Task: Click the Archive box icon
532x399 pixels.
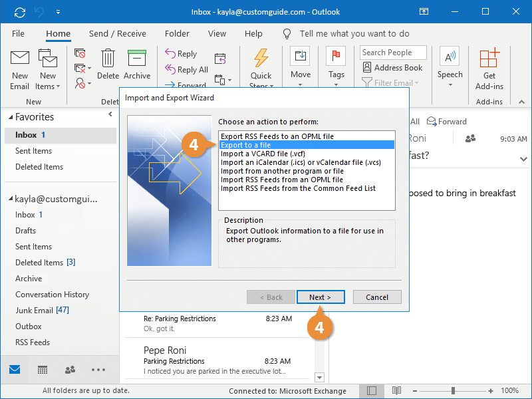Action: (x=137, y=58)
